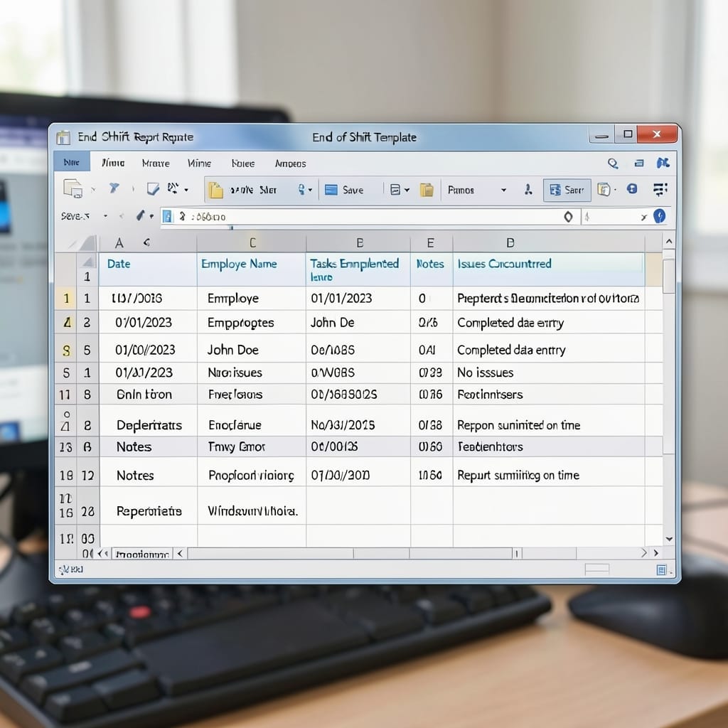Click the zoom control in the status bar

[x=597, y=569]
